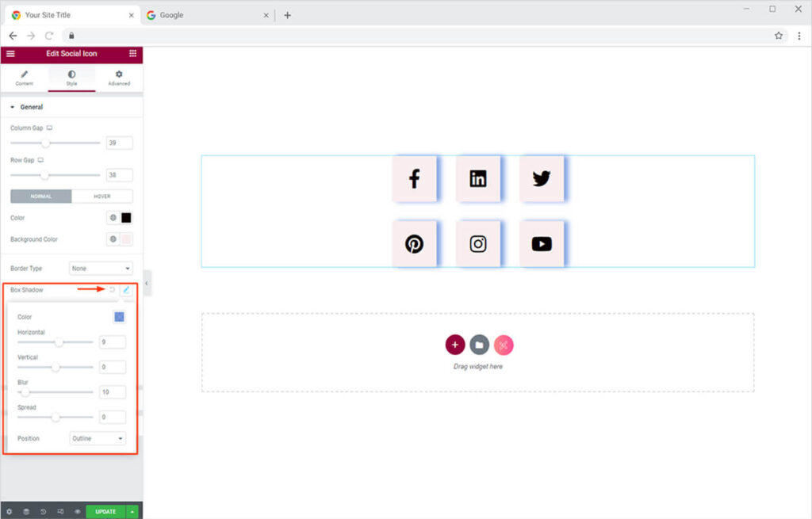Select the Normal state toggle
This screenshot has width=812, height=519.
41,197
